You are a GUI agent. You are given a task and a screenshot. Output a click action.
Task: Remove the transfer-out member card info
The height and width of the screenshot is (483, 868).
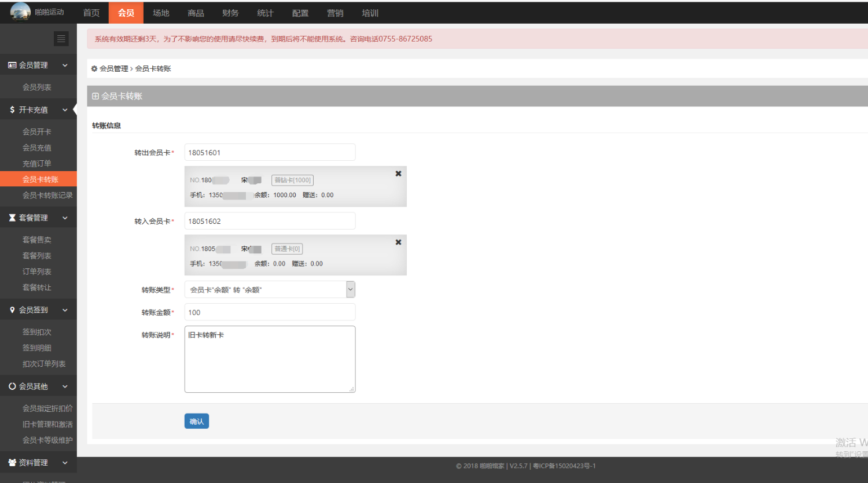tap(398, 174)
